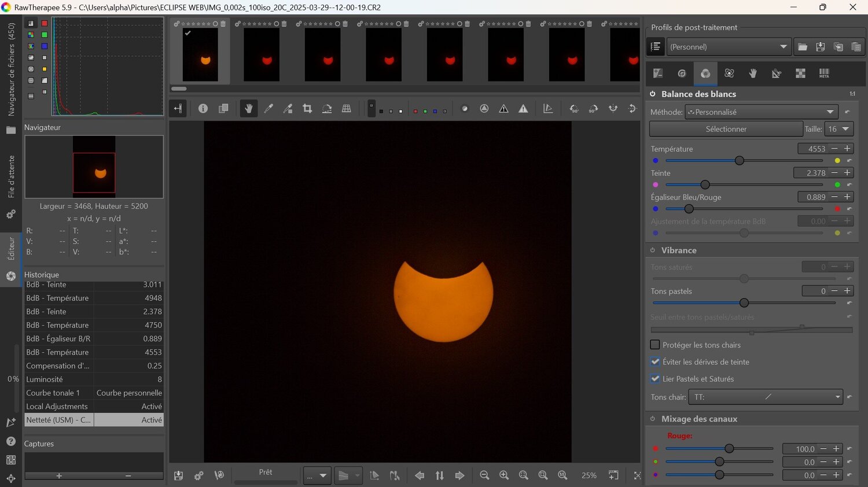Toggle the highlight clipping warning indicator

click(x=523, y=109)
